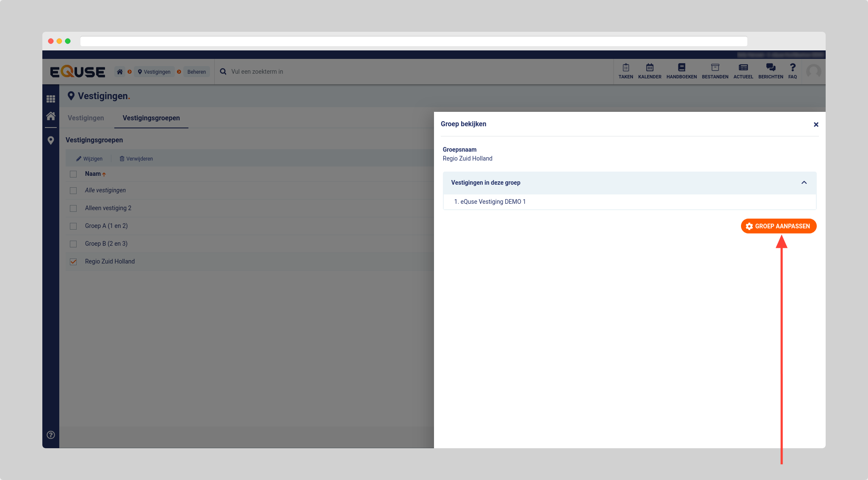This screenshot has width=868, height=480.
Task: Open the Bestanden archive icon
Action: tap(715, 71)
